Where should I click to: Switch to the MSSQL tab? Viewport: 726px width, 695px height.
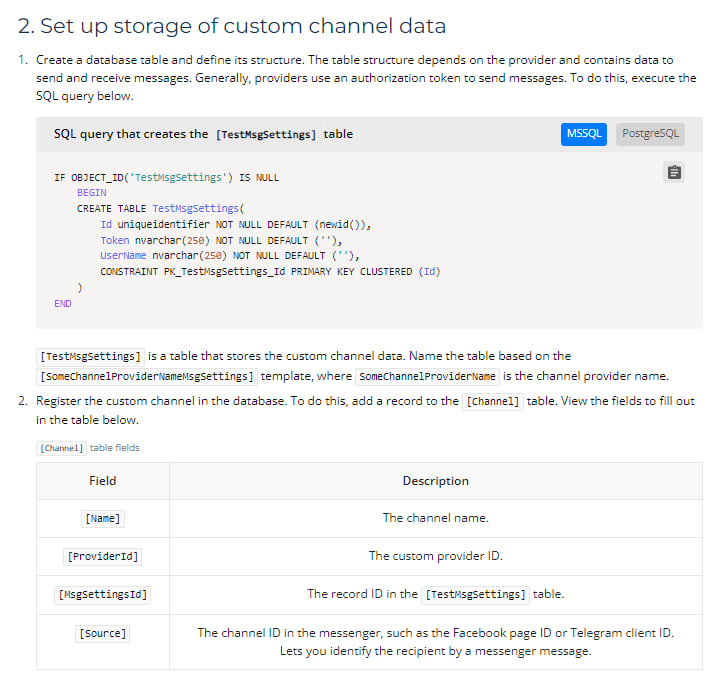583,134
